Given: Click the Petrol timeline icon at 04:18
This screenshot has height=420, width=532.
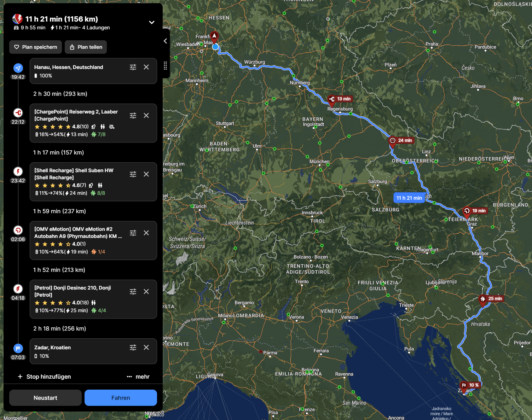Looking at the screenshot, I should coord(18,289).
